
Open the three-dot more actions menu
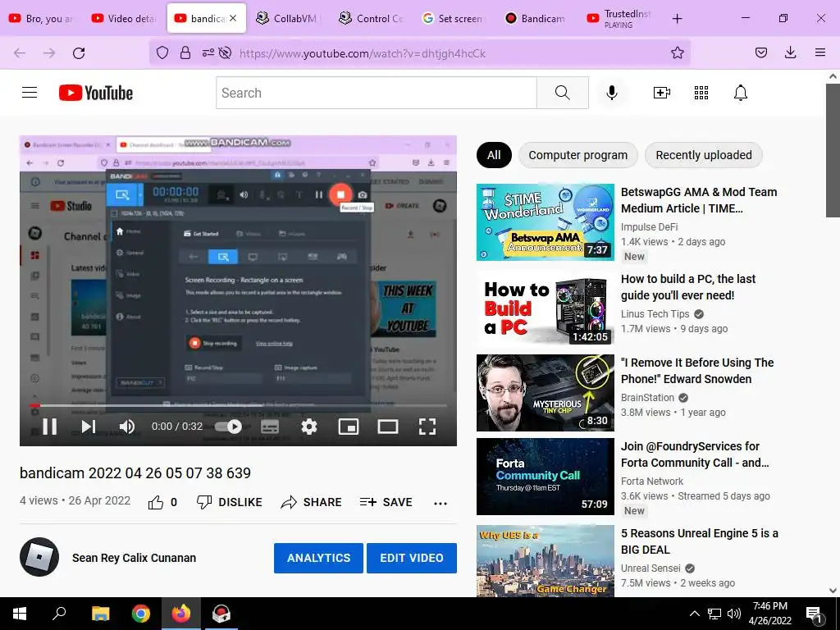441,503
